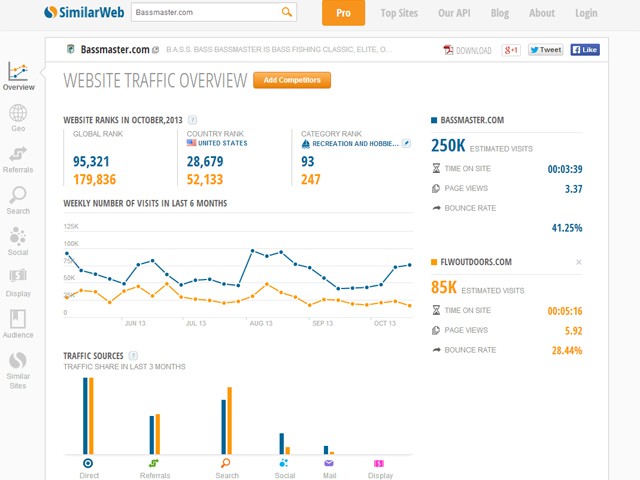Image resolution: width=640 pixels, height=480 pixels.
Task: Click the Bassmaster.com favicon
Action: pos(71,49)
